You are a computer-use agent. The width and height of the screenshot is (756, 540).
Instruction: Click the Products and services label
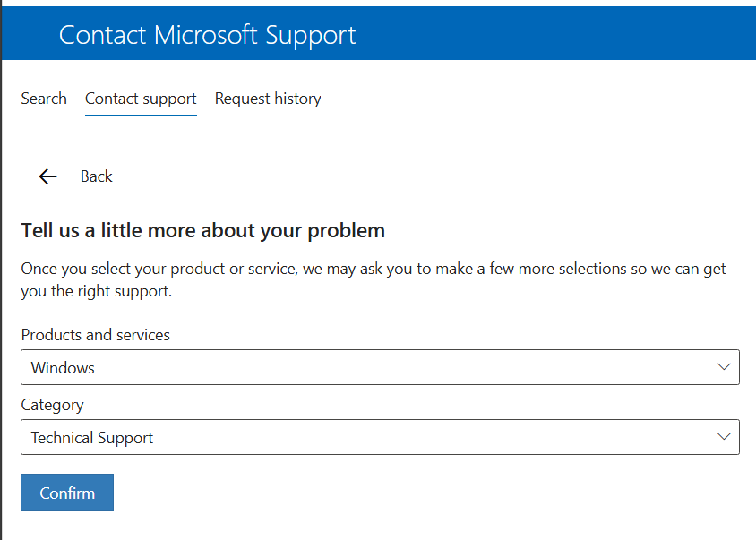click(96, 335)
